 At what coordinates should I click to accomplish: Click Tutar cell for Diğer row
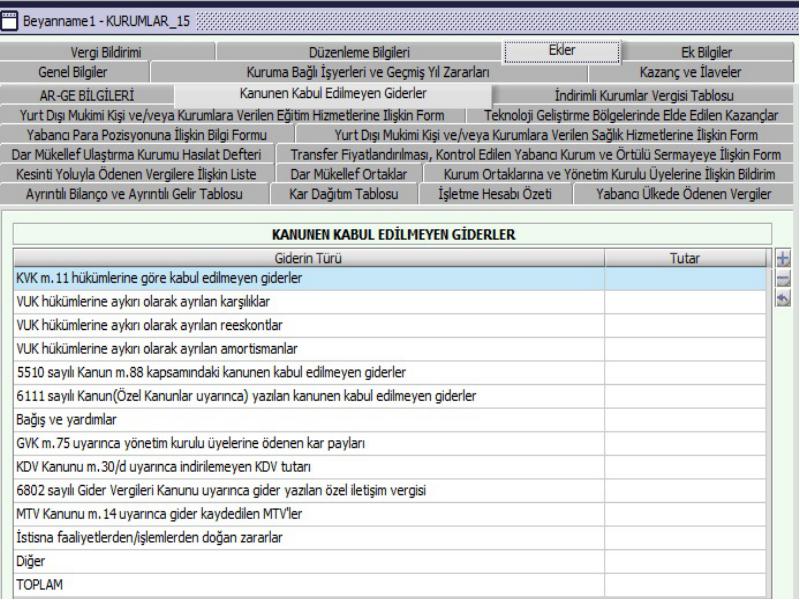pyautogui.click(x=685, y=561)
